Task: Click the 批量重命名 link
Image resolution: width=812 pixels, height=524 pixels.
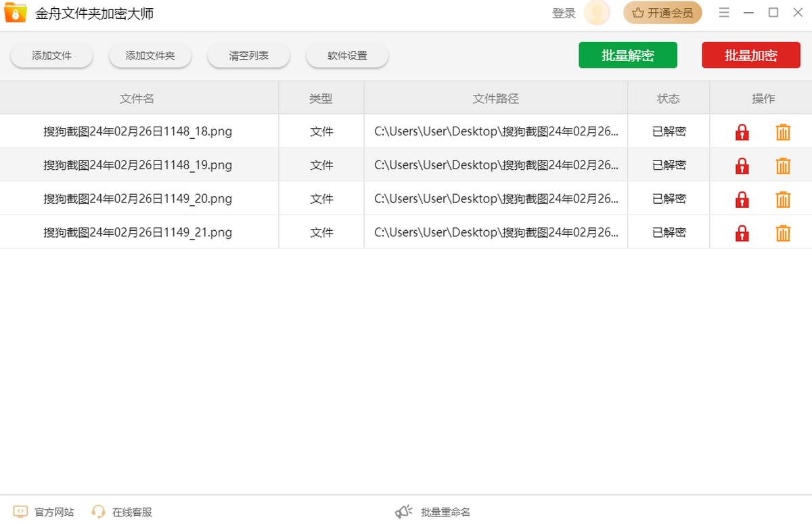Action: pos(433,512)
